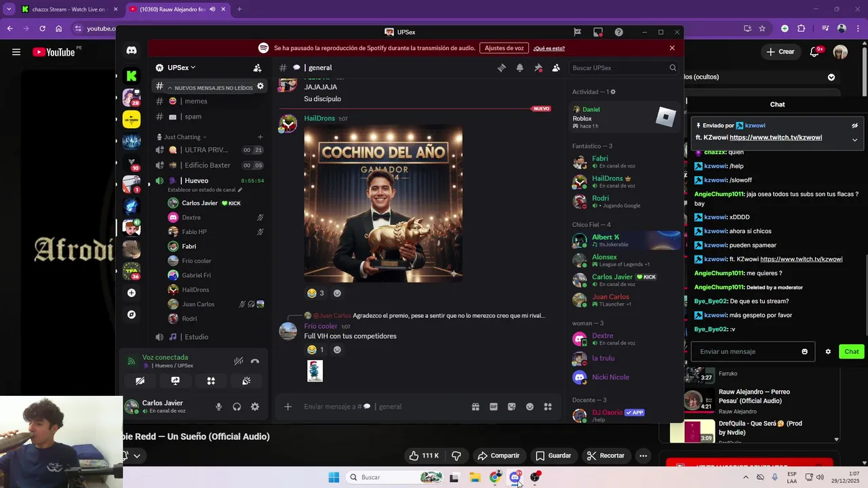The width and height of the screenshot is (868, 488).
Task: Open the soundboard in voice panel
Action: (x=246, y=381)
